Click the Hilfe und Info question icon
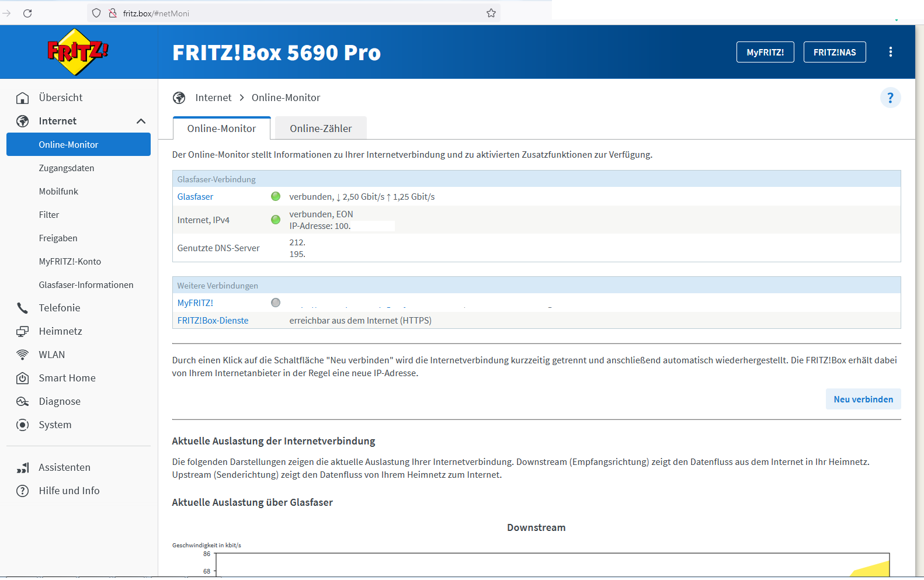This screenshot has width=924, height=580. [x=23, y=491]
